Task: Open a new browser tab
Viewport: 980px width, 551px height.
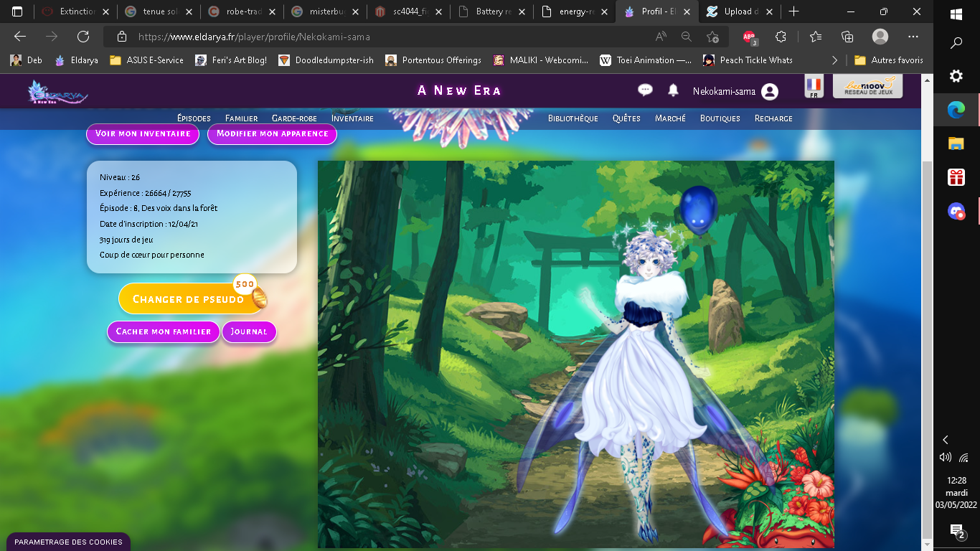Action: pyautogui.click(x=793, y=11)
